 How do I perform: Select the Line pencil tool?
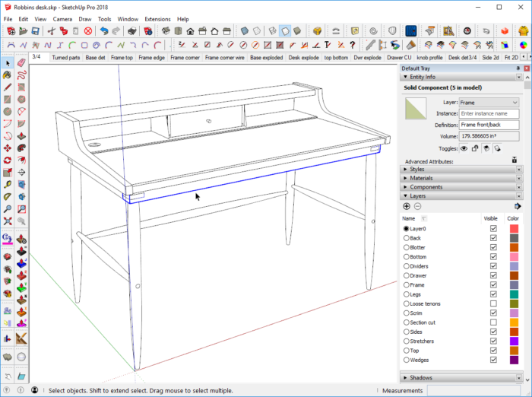[8, 87]
